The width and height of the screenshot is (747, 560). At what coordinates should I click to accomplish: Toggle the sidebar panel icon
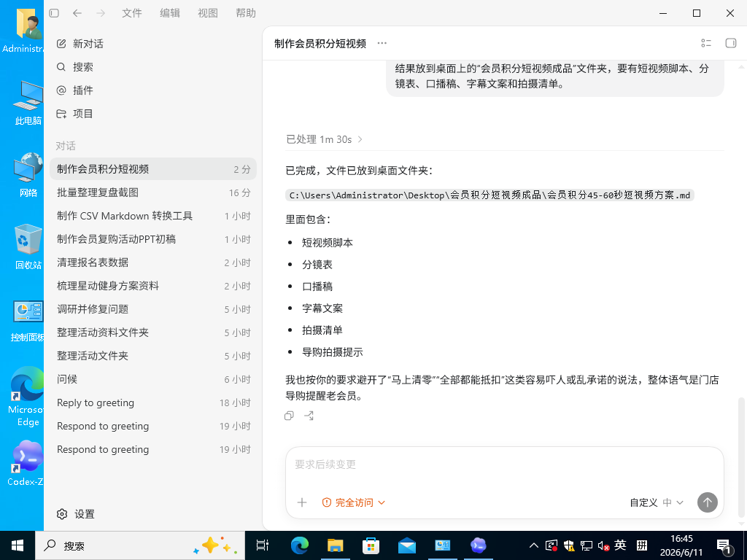54,13
